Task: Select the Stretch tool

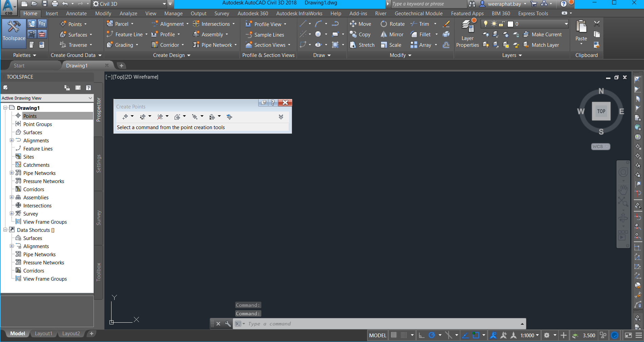Action: tap(362, 45)
